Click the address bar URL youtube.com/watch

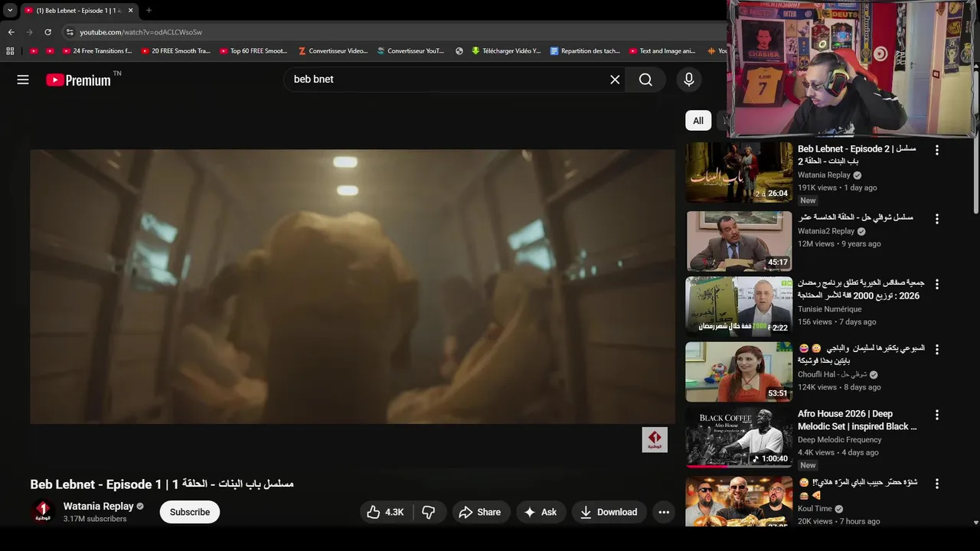pos(141,32)
